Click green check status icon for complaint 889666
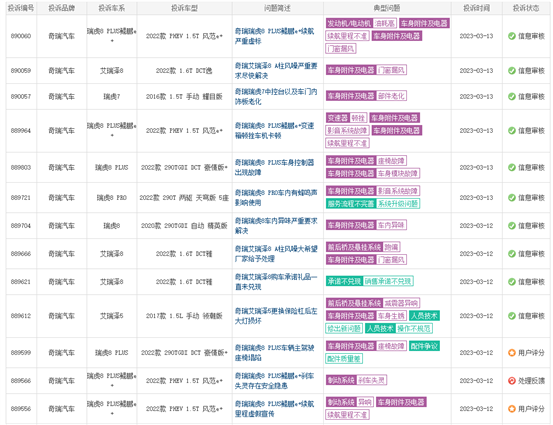 pos(512,254)
